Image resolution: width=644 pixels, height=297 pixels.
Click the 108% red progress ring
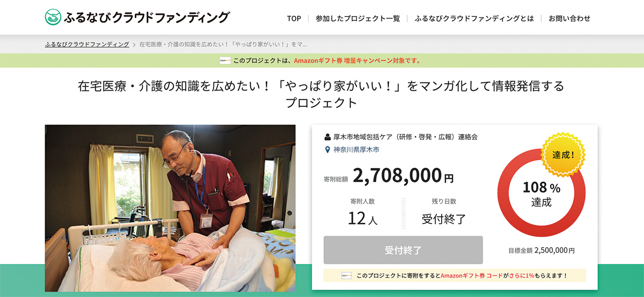pos(541,193)
